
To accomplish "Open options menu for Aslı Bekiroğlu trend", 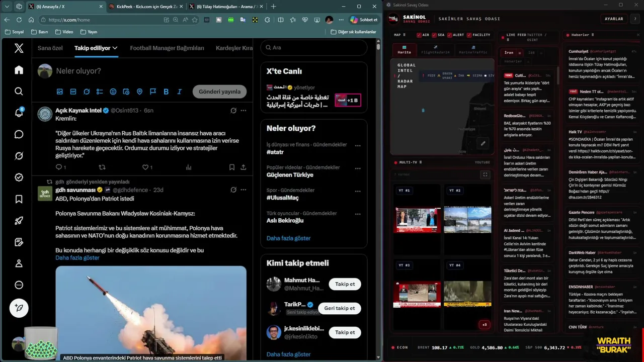I will [x=358, y=214].
